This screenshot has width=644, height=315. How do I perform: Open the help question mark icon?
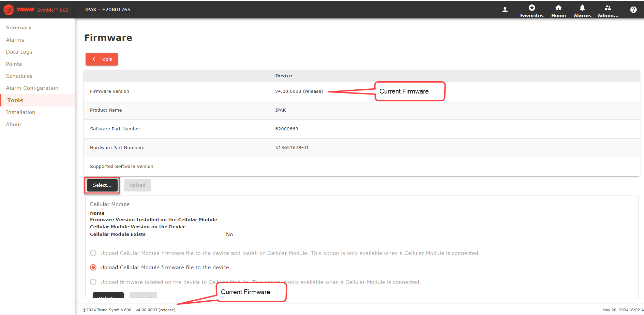633,10
